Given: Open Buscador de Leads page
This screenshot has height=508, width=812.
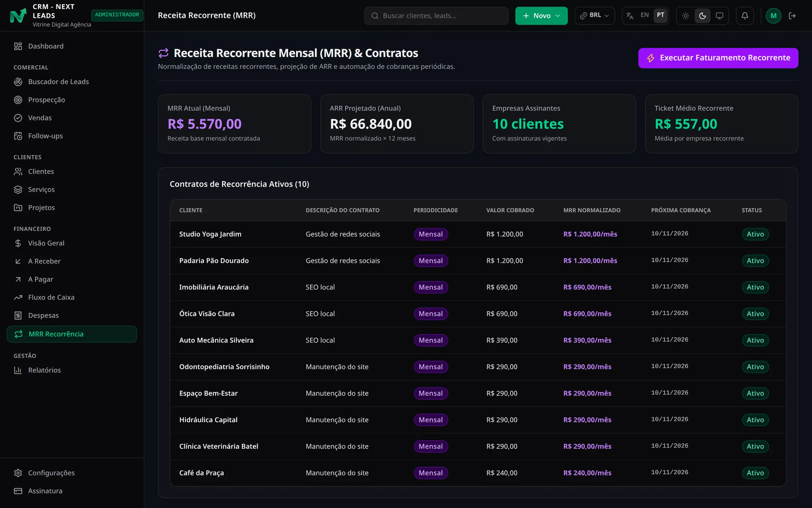Looking at the screenshot, I should 72,82.
